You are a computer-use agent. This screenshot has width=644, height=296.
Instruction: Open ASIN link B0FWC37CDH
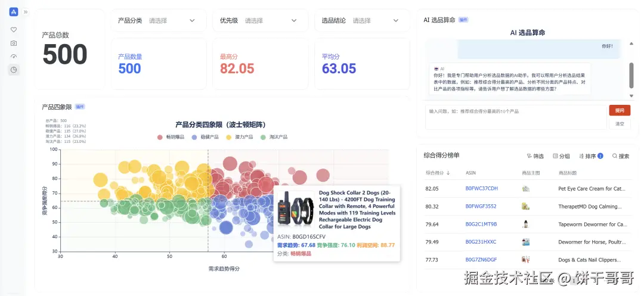tap(481, 189)
